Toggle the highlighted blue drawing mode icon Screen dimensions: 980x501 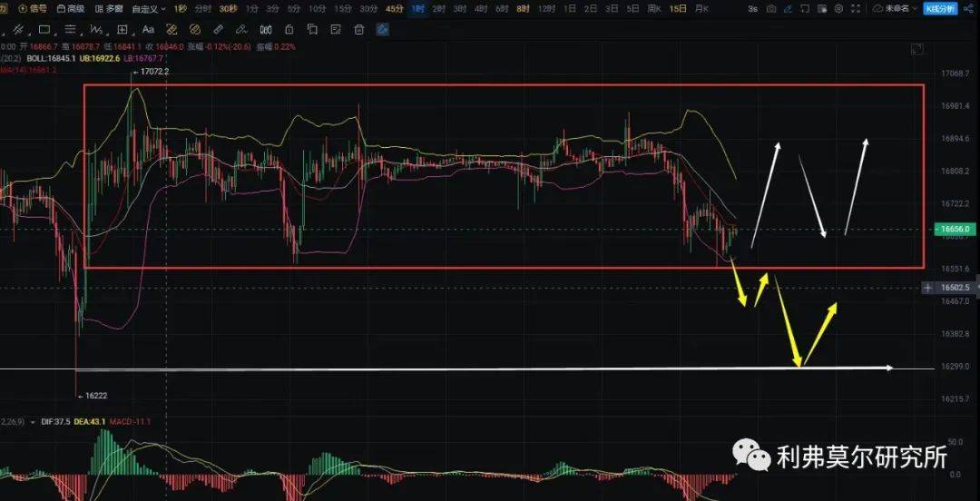(x=382, y=29)
